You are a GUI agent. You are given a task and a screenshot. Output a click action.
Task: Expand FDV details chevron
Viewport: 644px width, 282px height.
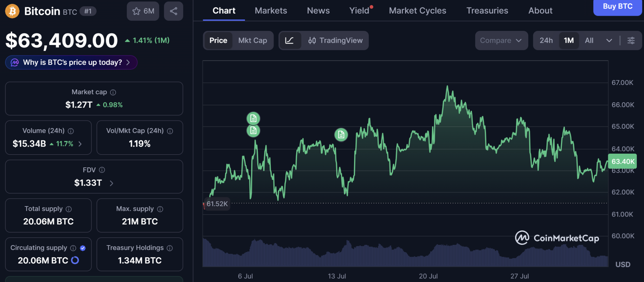[111, 183]
